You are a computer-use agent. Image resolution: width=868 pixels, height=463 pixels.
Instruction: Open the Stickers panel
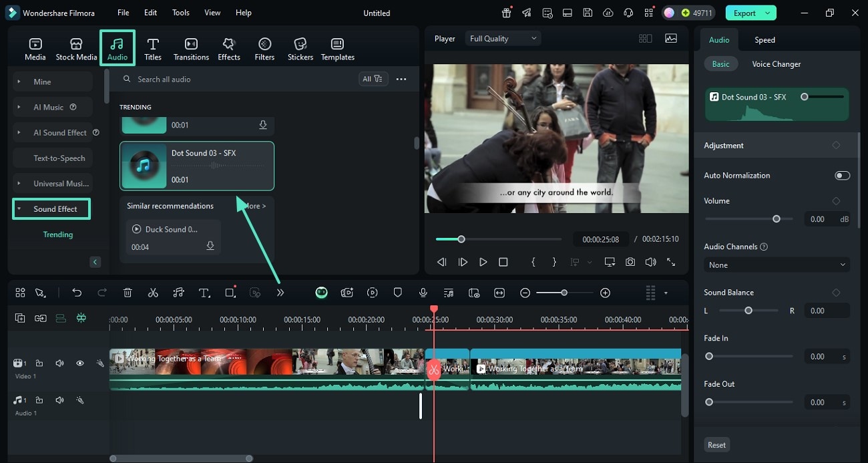(300, 49)
